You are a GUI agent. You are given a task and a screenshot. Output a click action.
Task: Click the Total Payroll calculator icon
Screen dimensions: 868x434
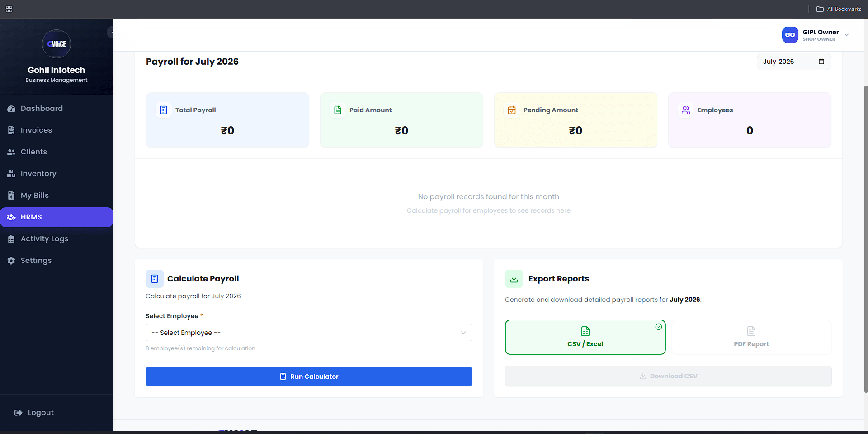click(164, 110)
